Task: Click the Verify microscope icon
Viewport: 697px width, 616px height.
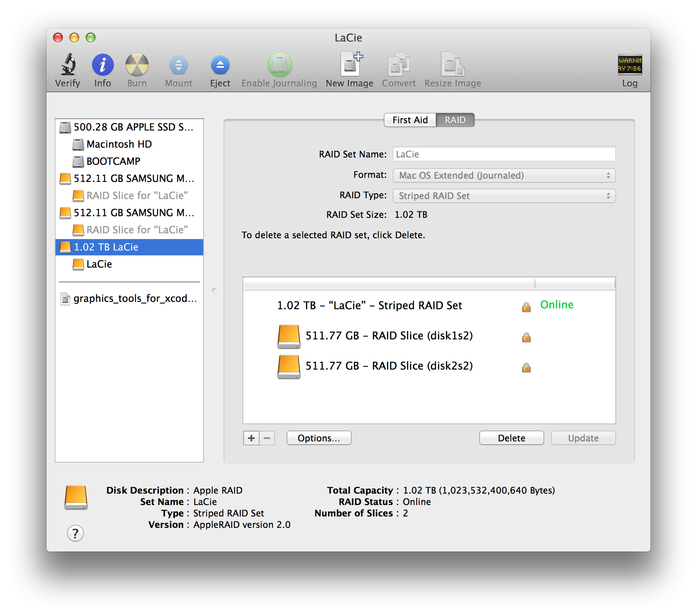Action: coord(68,65)
